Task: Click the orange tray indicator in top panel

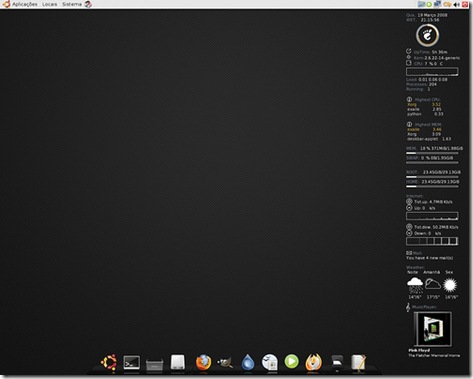Action: [447, 4]
